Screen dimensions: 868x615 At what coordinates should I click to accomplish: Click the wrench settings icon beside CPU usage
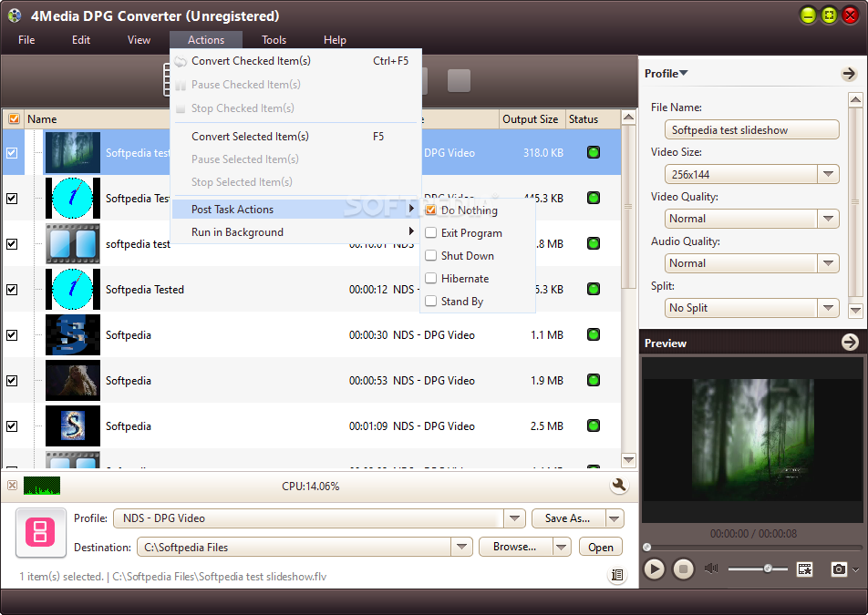619,486
